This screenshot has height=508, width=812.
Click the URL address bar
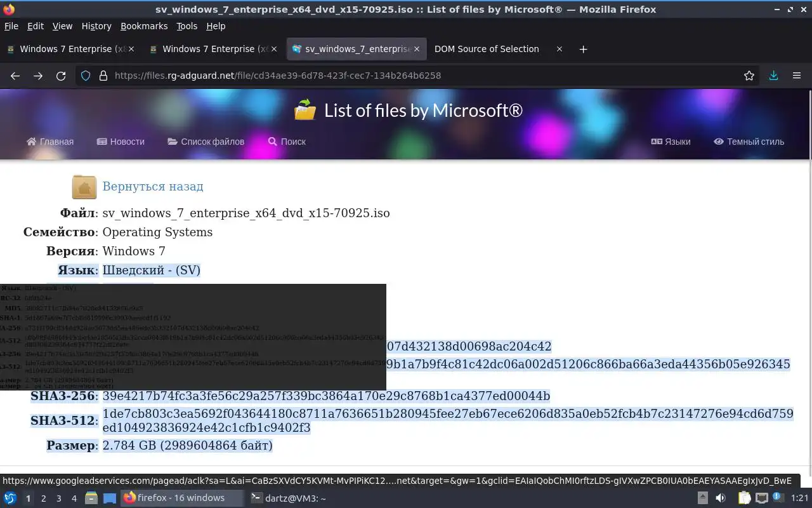point(419,76)
